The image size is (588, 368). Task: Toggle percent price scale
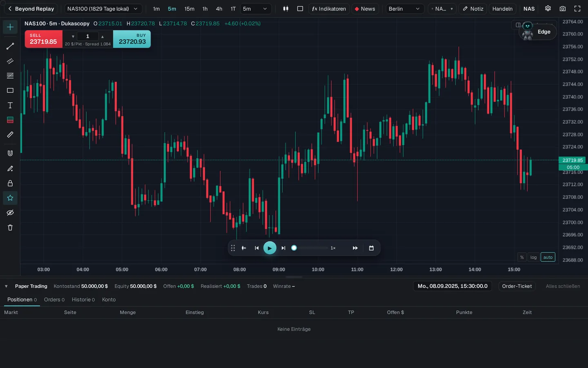tap(522, 257)
